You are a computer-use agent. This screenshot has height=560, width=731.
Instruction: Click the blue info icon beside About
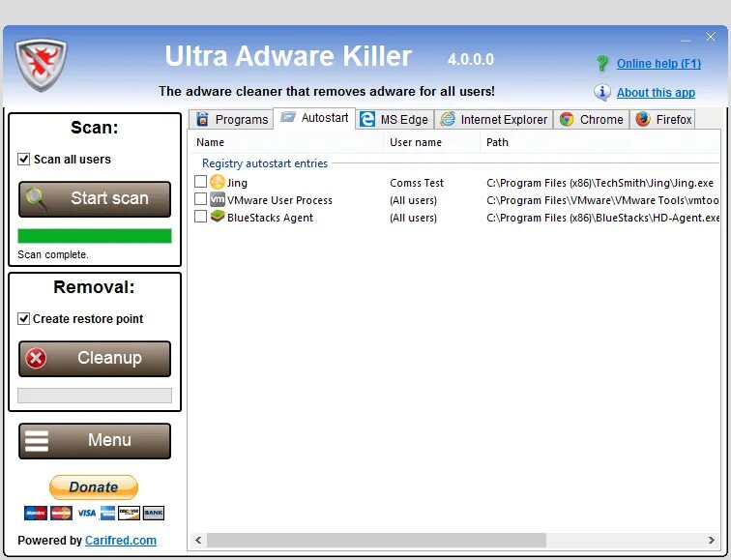coord(601,92)
